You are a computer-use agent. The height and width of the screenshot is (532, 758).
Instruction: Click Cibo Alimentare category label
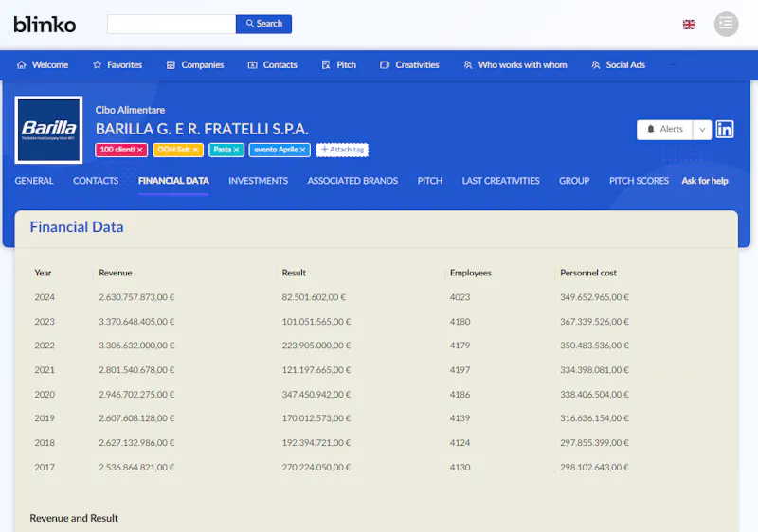pyautogui.click(x=130, y=110)
